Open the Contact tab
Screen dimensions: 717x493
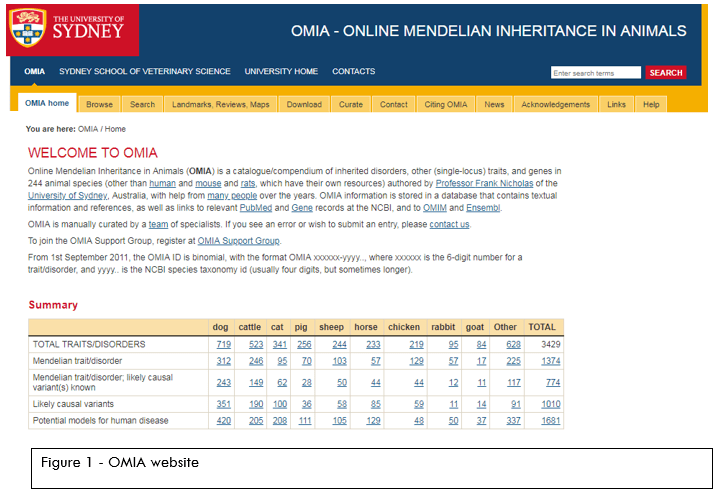pyautogui.click(x=394, y=104)
